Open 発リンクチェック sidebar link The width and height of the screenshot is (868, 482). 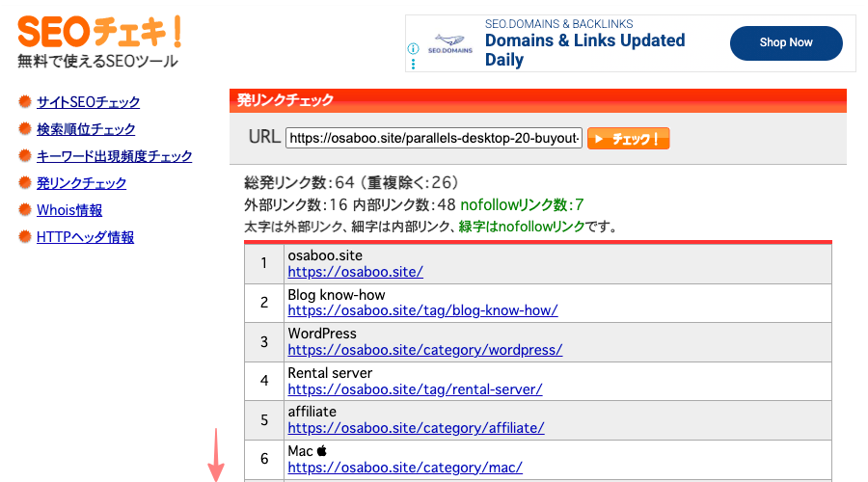pyautogui.click(x=81, y=183)
